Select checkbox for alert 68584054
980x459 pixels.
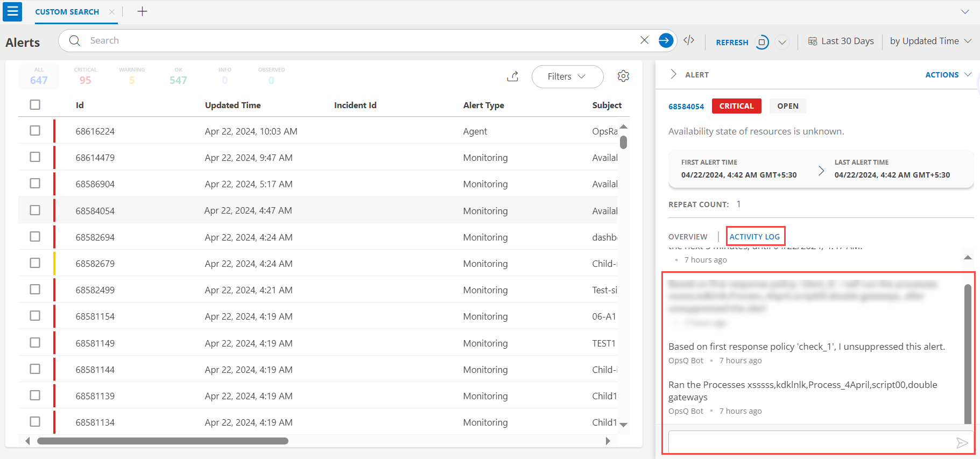coord(35,210)
